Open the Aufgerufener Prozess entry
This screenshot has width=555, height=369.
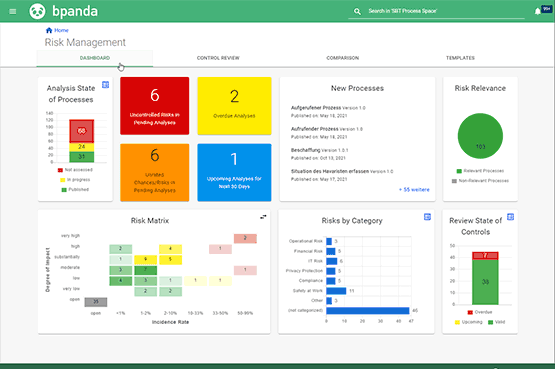click(x=316, y=108)
